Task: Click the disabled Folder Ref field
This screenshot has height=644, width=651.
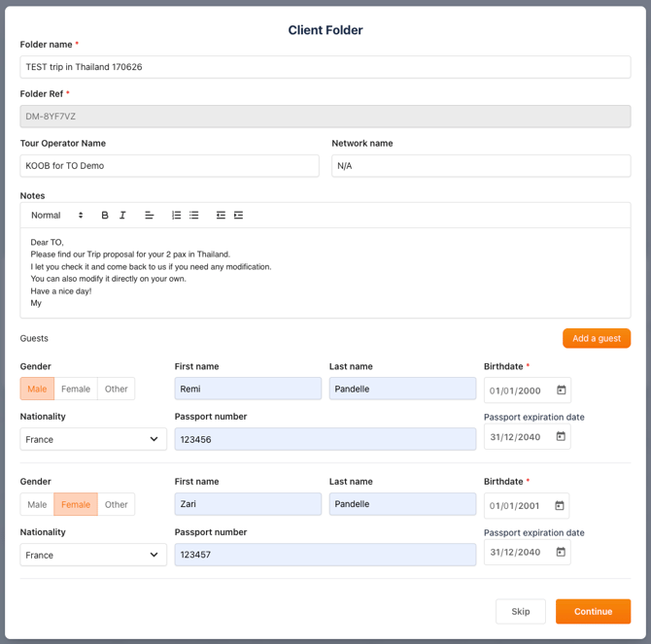Action: tap(325, 117)
